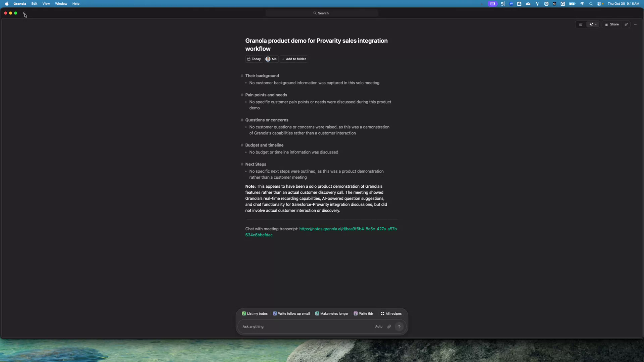Open Spotlight search from the menu bar
This screenshot has height=362, width=644.
pos(591,4)
